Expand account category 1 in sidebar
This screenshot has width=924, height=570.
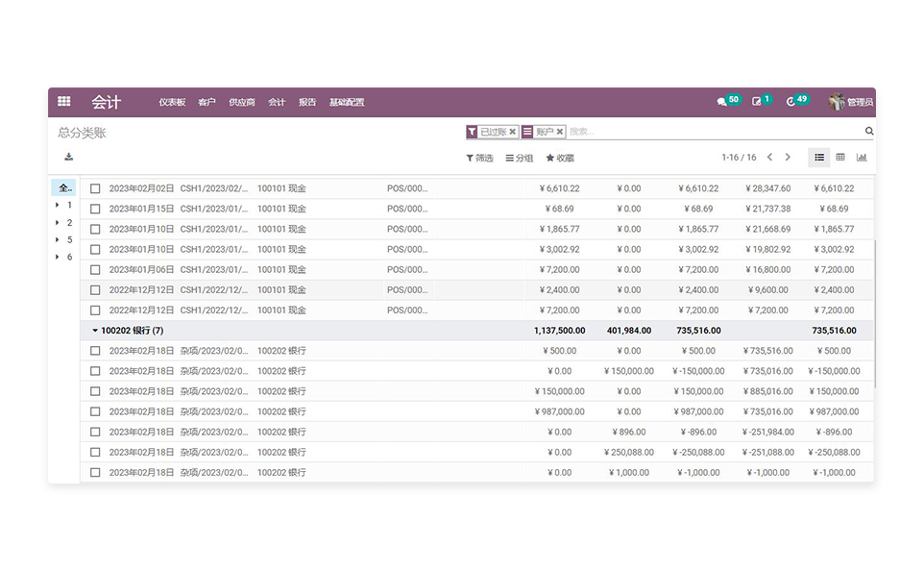click(58, 205)
